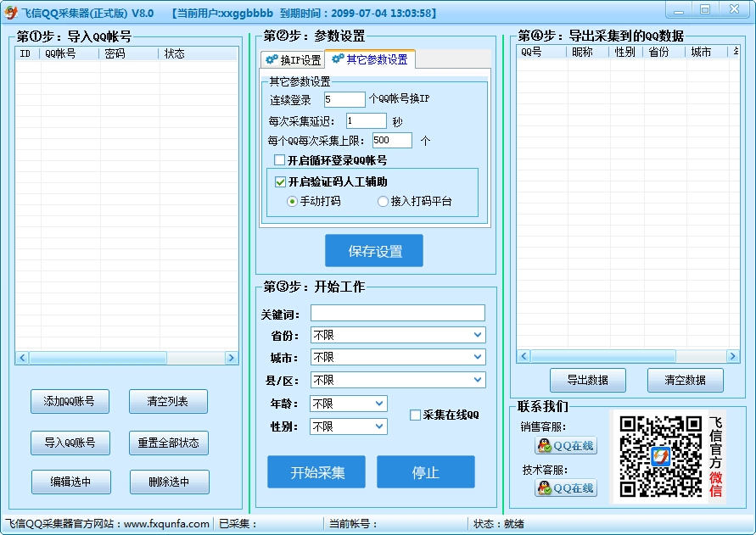Switch to the 其它参数设置 tab

(370, 59)
